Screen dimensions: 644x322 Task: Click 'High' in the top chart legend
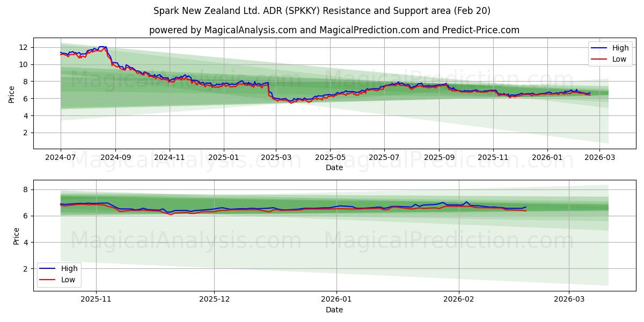click(x=620, y=48)
